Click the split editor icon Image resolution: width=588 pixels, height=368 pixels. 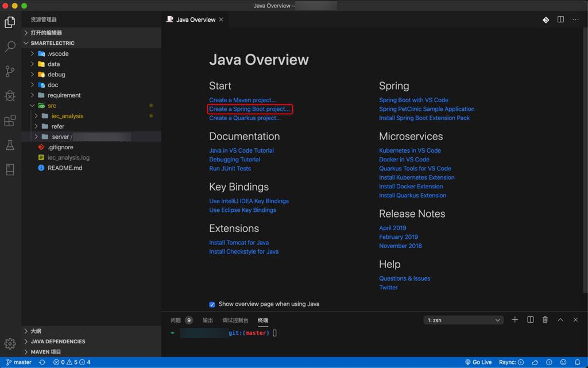(560, 20)
